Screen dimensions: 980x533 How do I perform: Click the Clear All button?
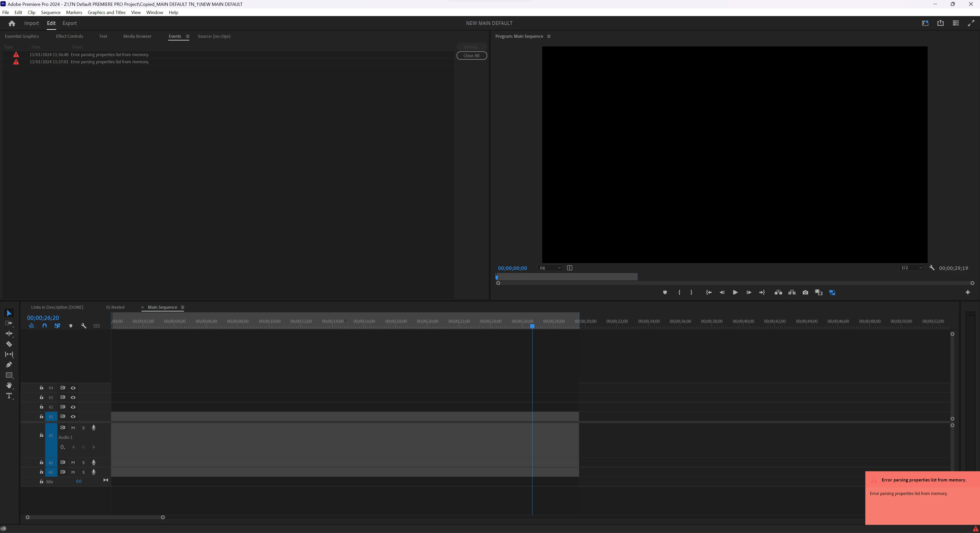[x=471, y=56]
